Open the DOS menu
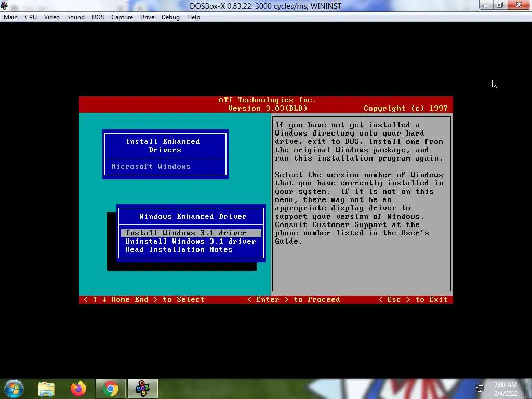 pyautogui.click(x=98, y=17)
